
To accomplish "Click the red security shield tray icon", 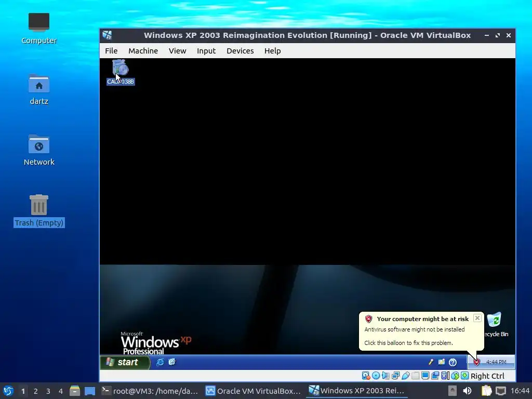I will tap(476, 362).
